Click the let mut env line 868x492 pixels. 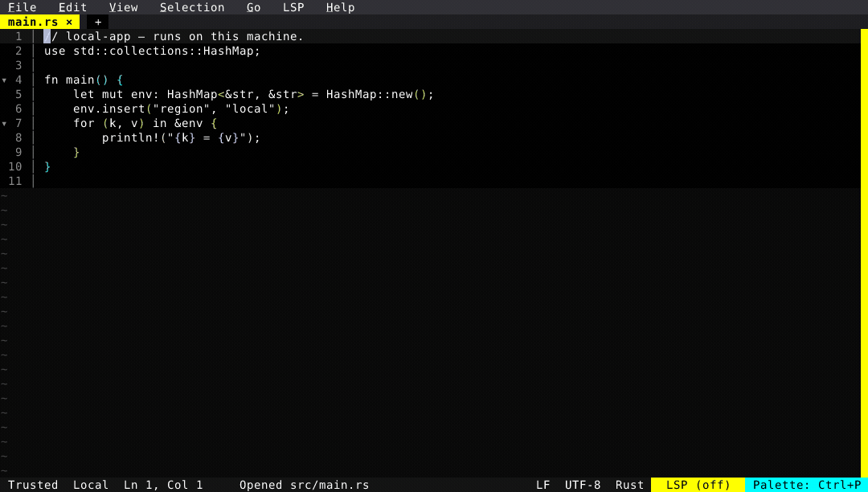coord(253,94)
